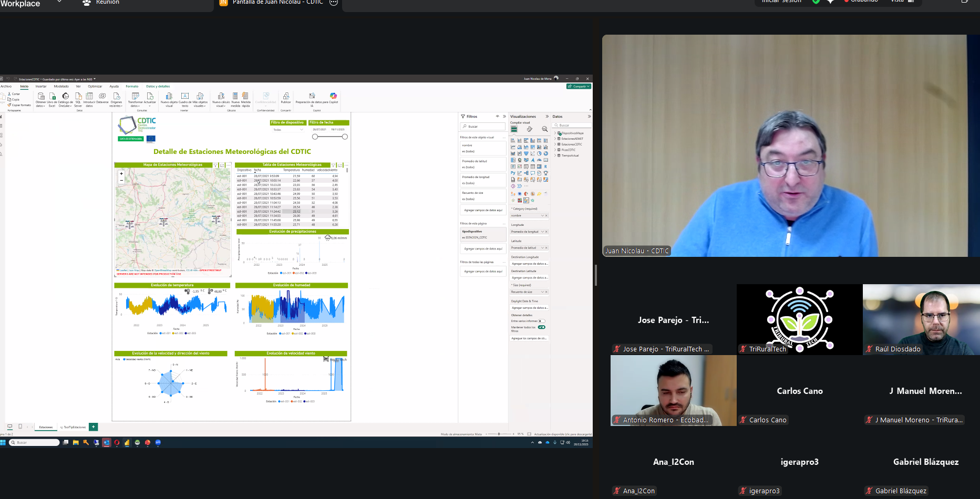Screen dimensions: 980x499
Task: Expand the EstacionesCDTIC table in Datos
Action: pos(555,144)
